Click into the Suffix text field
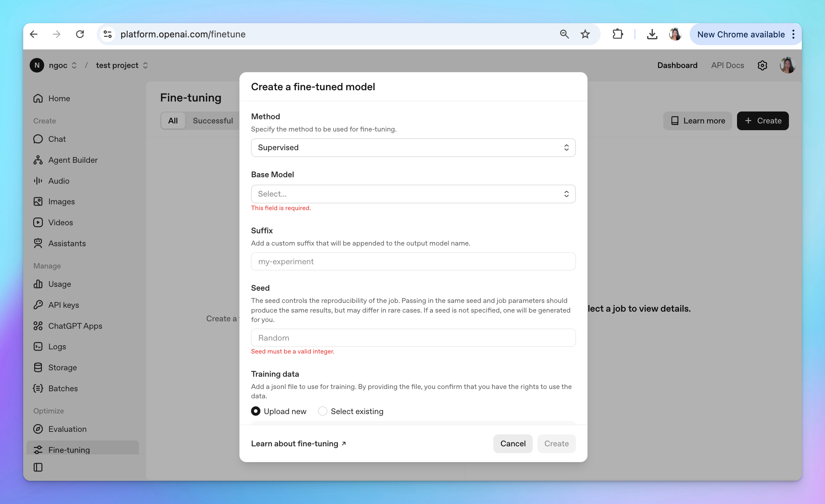The image size is (825, 504). (x=413, y=262)
